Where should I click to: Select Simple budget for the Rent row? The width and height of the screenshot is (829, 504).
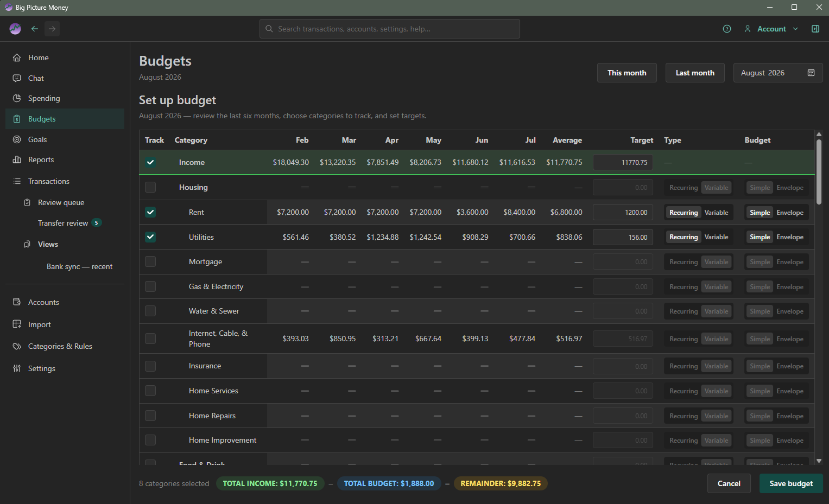tap(760, 213)
